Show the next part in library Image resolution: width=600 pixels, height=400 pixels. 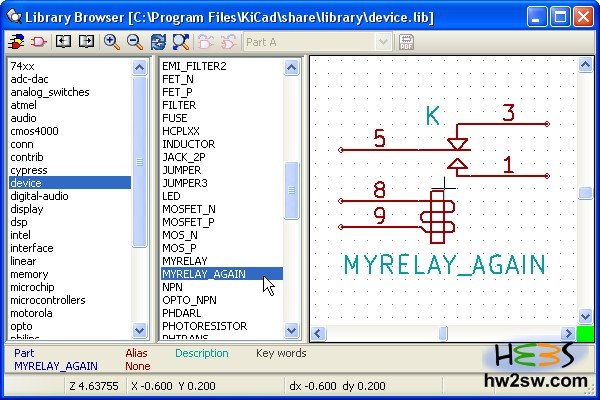[x=86, y=42]
